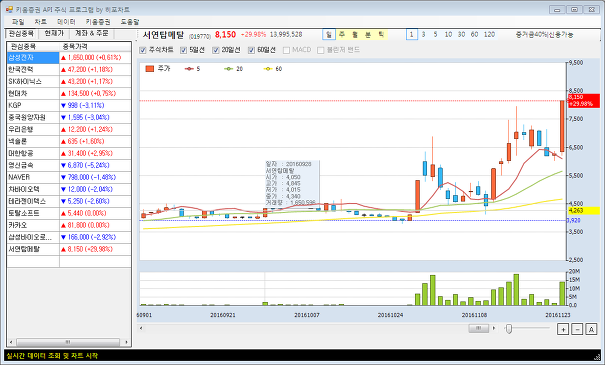Toggle the 60일선 moving average checkbox
605x365 pixels.
point(252,50)
